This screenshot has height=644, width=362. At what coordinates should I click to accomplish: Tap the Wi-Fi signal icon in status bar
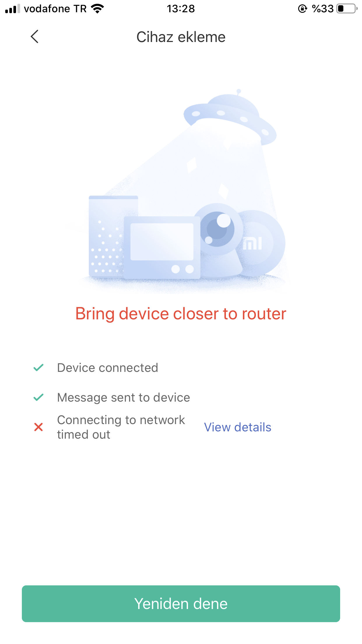[97, 9]
